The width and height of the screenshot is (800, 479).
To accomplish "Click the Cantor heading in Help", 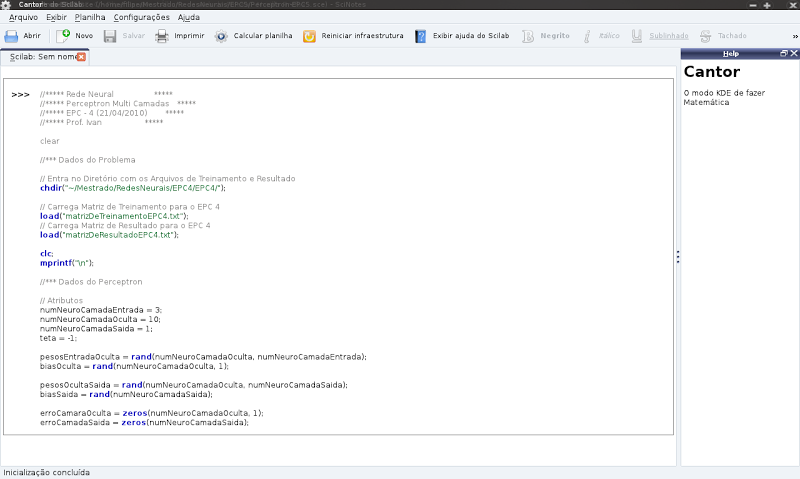I will pyautogui.click(x=712, y=71).
